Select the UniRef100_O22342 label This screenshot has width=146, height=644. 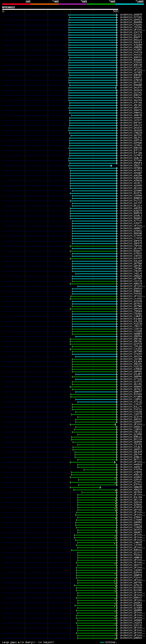click(131, 93)
